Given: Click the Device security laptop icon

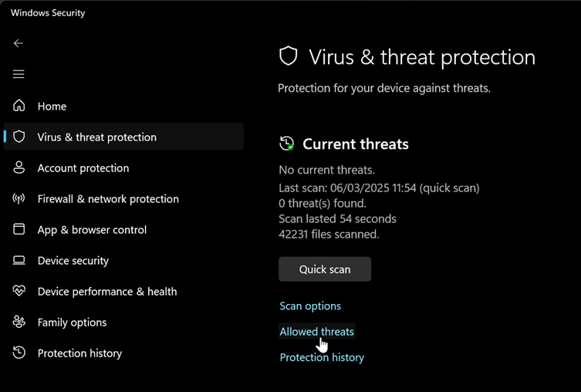Looking at the screenshot, I should pos(19,261).
